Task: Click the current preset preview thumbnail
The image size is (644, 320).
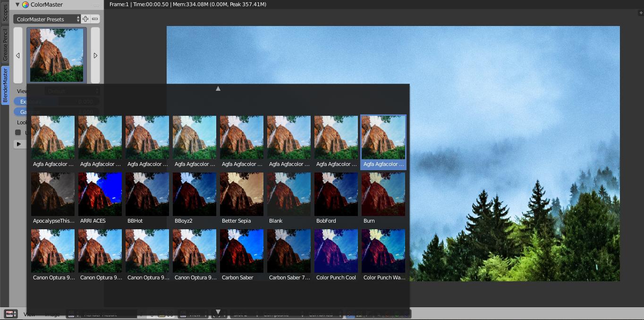Action: (x=57, y=55)
